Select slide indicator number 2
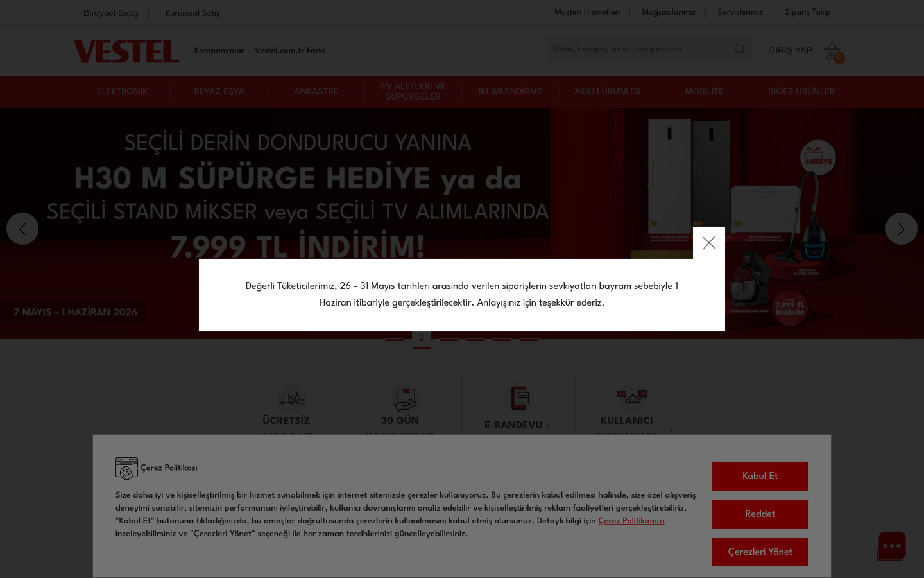The height and width of the screenshot is (578, 924). [x=422, y=338]
